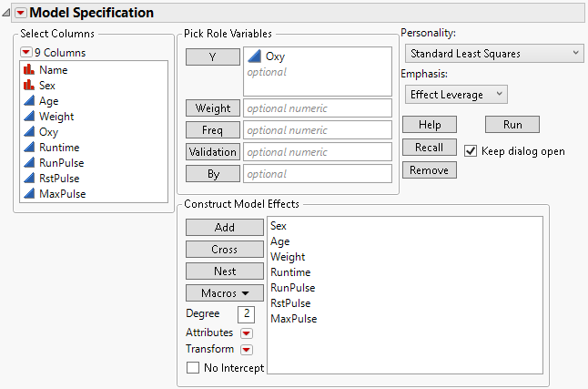588x389 pixels.
Task: Click the gray disclosure triangle for Model Specification
Action: (x=7, y=13)
